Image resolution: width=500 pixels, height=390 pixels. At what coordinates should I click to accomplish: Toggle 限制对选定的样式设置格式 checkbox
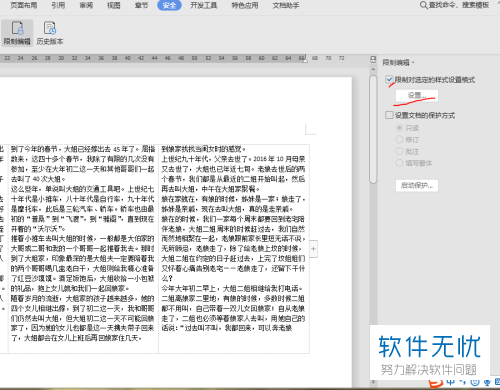(x=389, y=79)
